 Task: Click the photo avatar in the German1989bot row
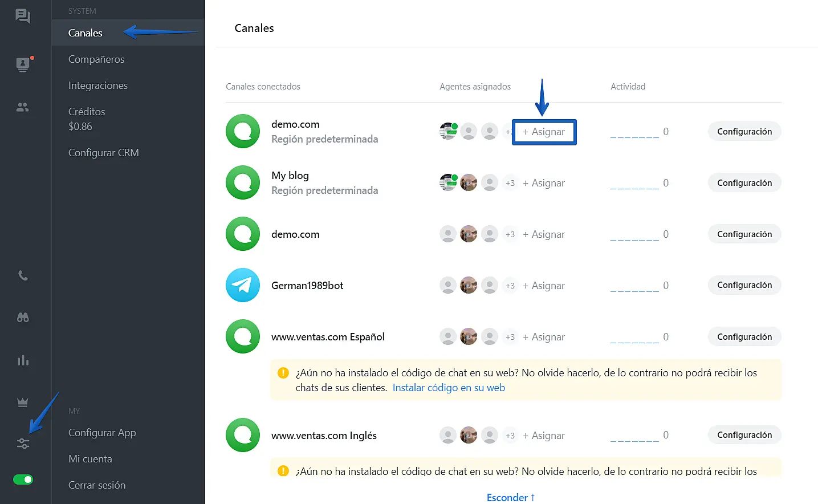469,285
